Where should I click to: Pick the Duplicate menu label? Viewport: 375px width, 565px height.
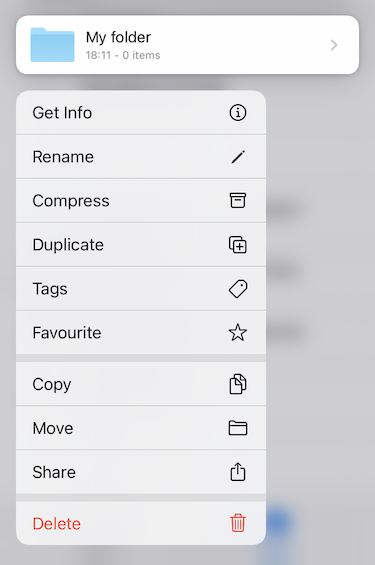point(68,245)
